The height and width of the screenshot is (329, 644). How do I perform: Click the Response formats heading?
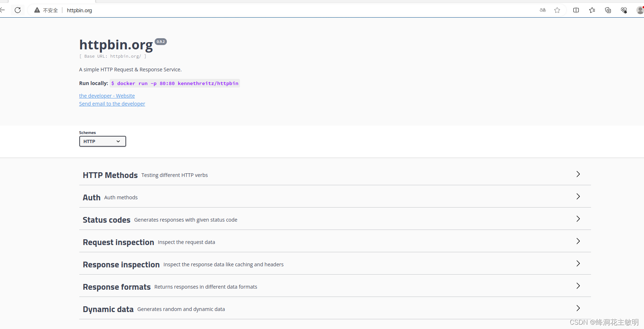click(117, 287)
